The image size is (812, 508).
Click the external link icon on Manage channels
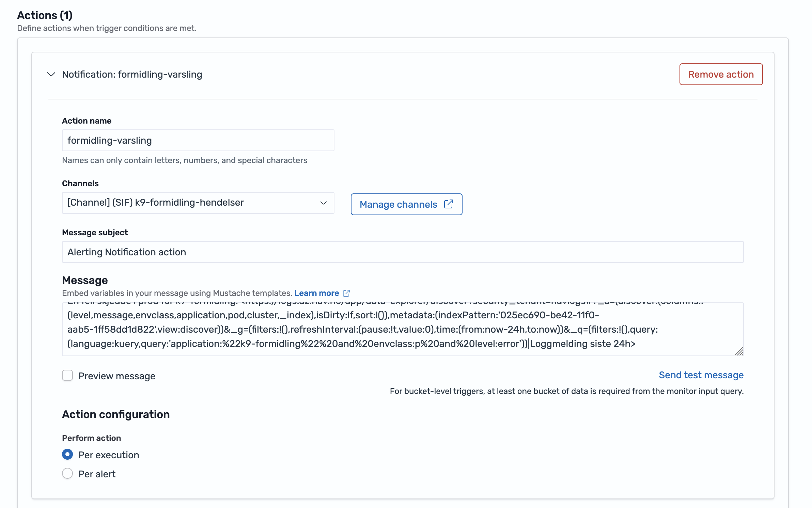(x=449, y=204)
